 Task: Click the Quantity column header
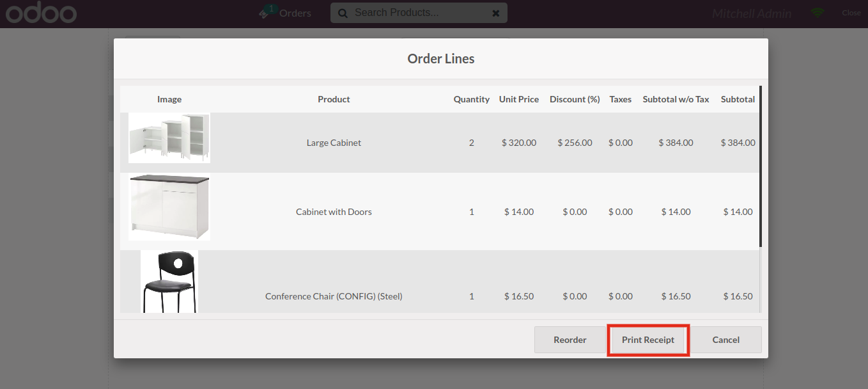[471, 99]
